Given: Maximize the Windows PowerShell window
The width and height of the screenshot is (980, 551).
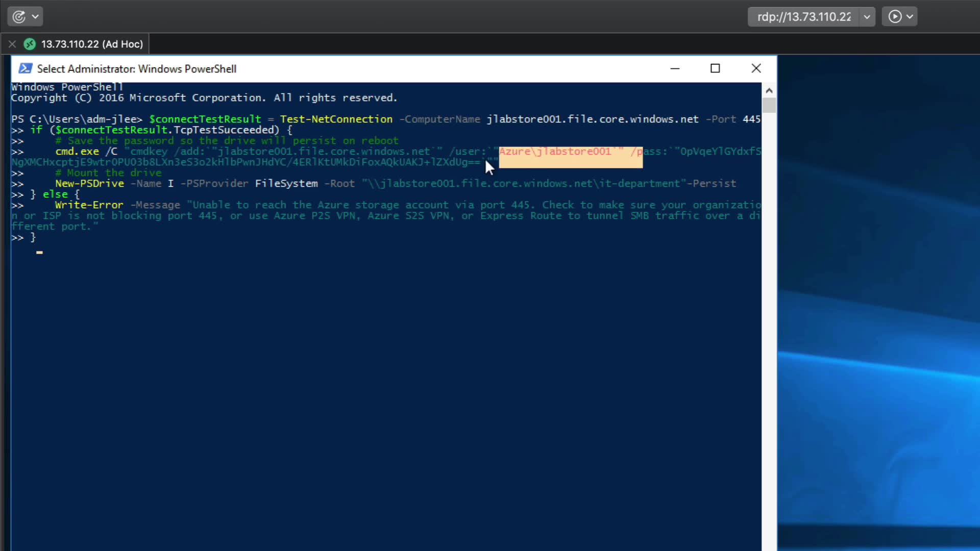Looking at the screenshot, I should pos(715,68).
